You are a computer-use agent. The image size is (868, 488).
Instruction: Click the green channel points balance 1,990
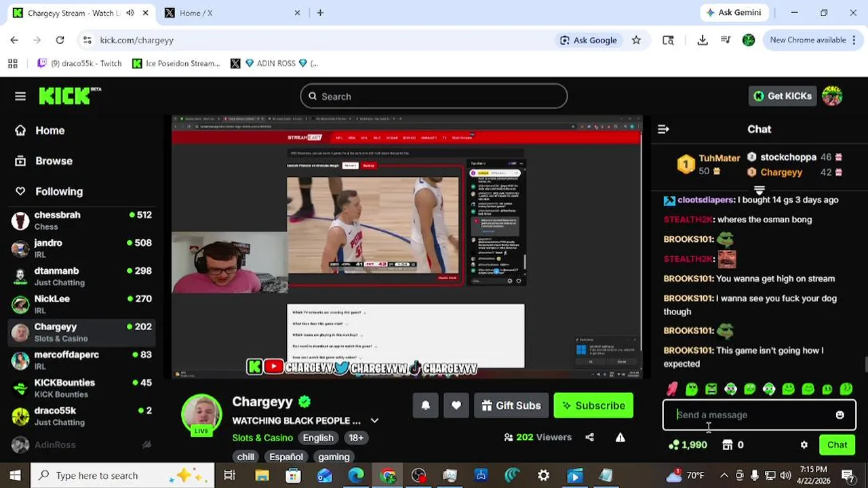tap(688, 445)
